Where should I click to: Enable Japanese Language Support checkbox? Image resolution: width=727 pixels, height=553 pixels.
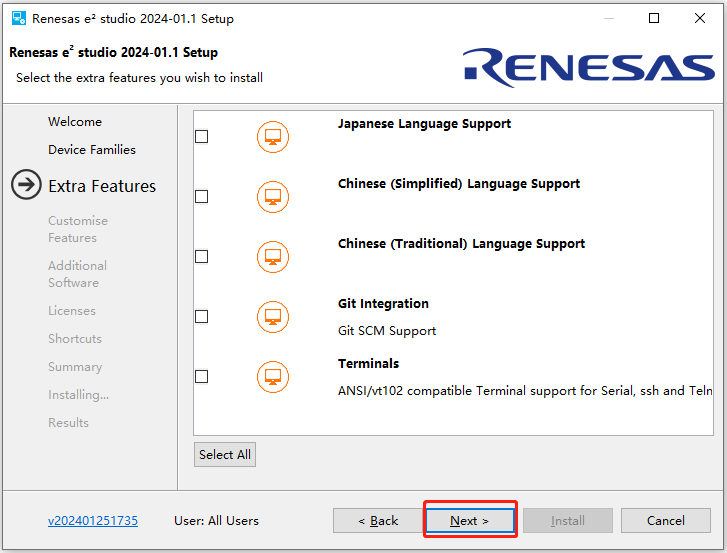[201, 137]
